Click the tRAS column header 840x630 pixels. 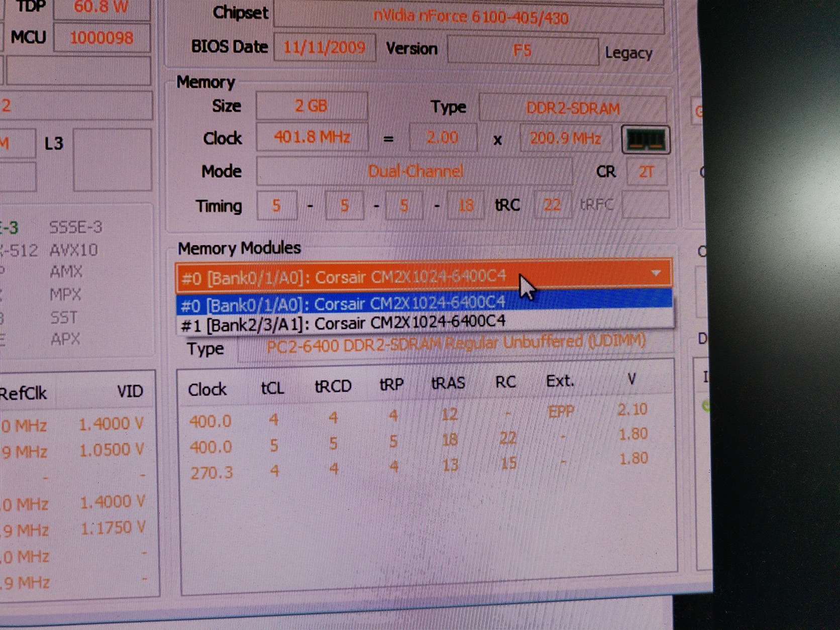coord(448,383)
